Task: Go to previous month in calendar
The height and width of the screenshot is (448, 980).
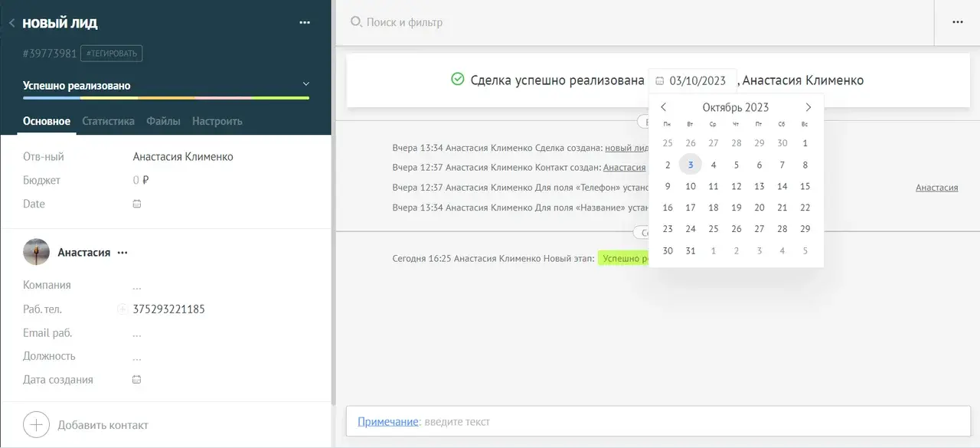Action: (x=664, y=107)
